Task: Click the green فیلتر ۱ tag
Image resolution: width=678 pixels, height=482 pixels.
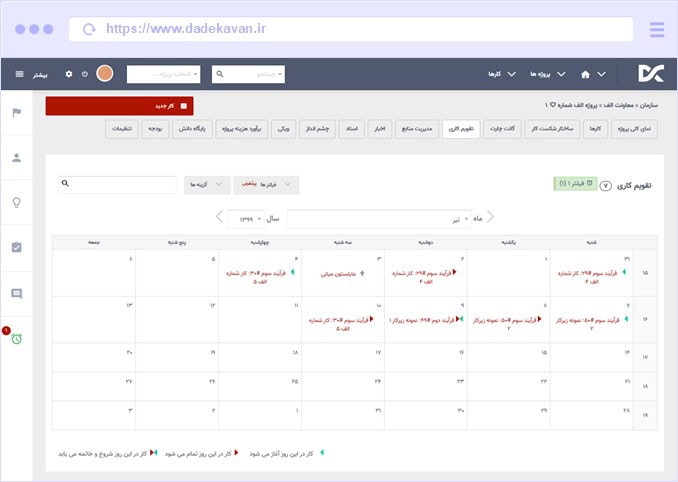Action: coord(575,184)
